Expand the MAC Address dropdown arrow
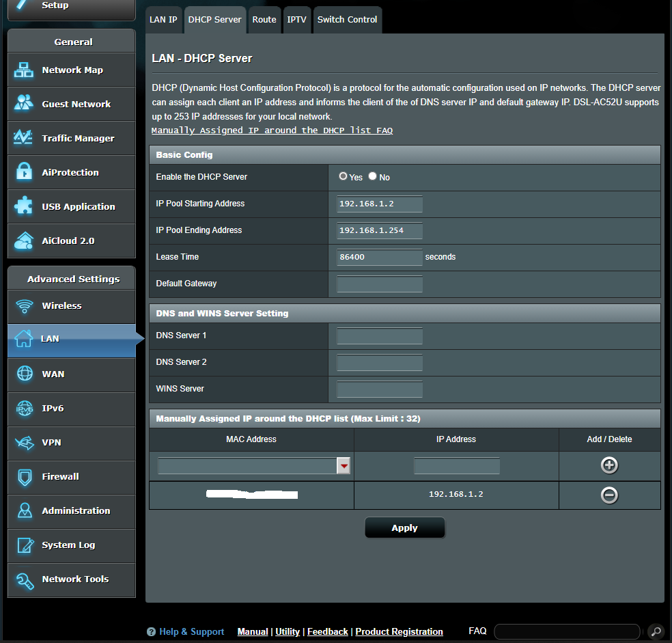 (x=344, y=466)
